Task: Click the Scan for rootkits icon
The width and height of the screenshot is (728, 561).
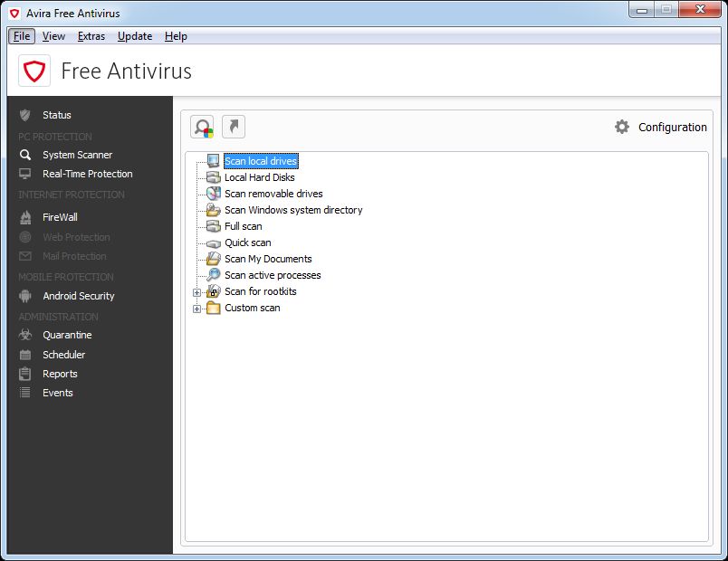Action: tap(213, 291)
